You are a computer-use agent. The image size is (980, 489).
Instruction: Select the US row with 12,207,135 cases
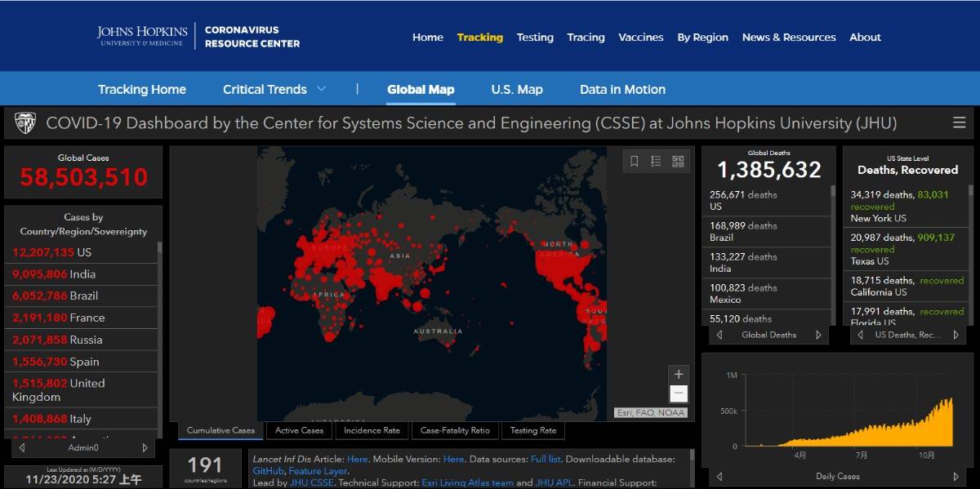click(x=82, y=252)
